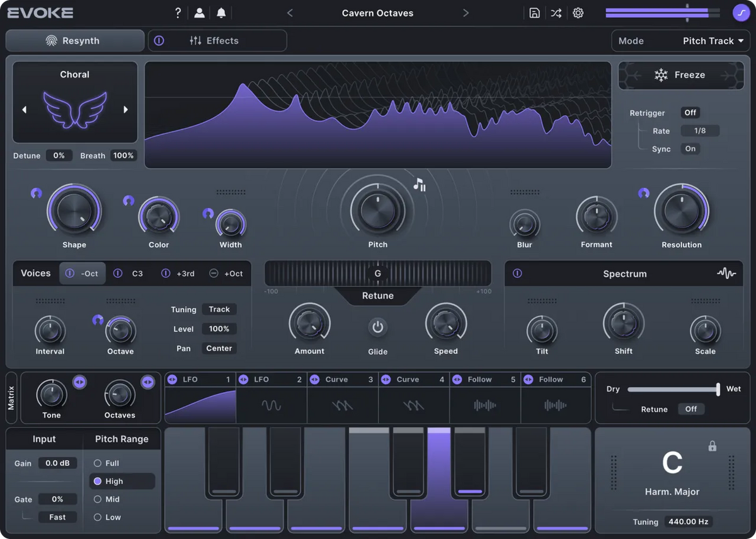
Task: Randomize the preset settings
Action: (x=556, y=13)
